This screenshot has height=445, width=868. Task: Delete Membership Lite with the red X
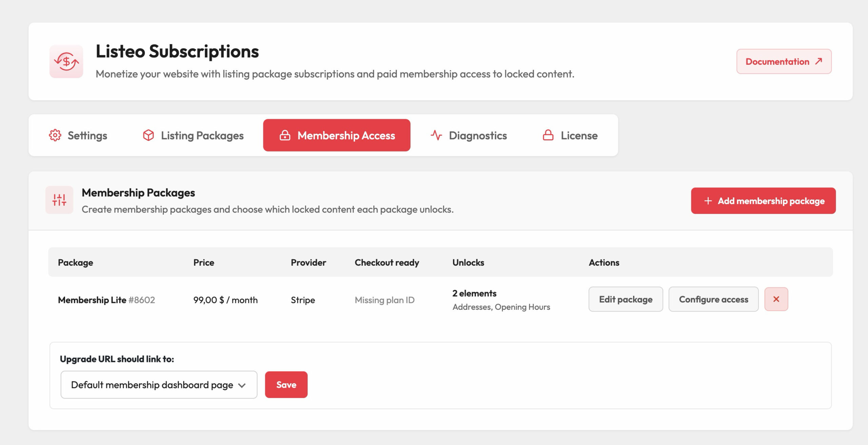[x=776, y=299]
